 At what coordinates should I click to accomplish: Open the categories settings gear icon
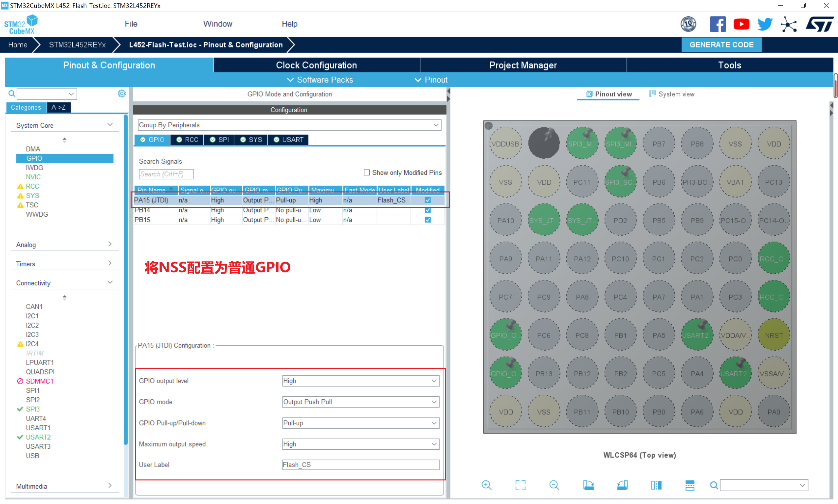coord(121,93)
